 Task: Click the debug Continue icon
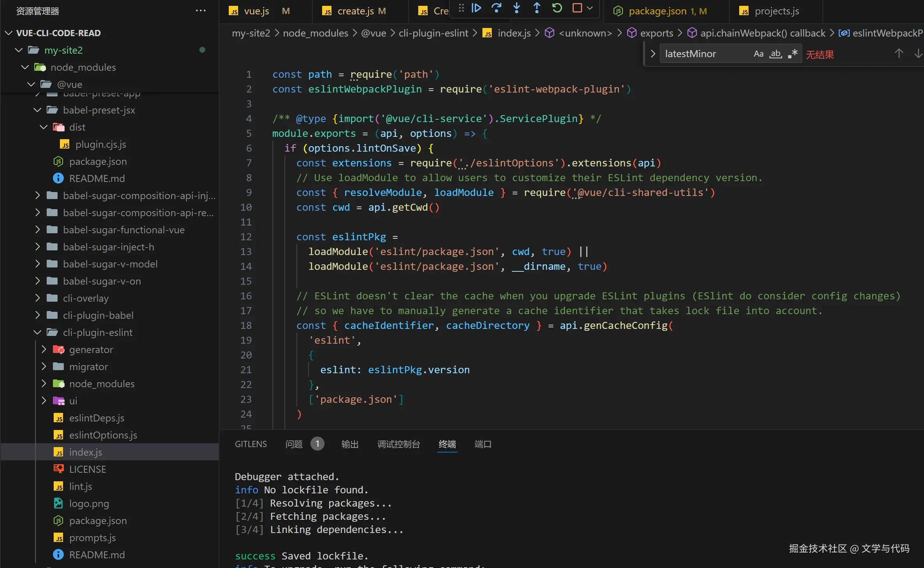pyautogui.click(x=476, y=8)
